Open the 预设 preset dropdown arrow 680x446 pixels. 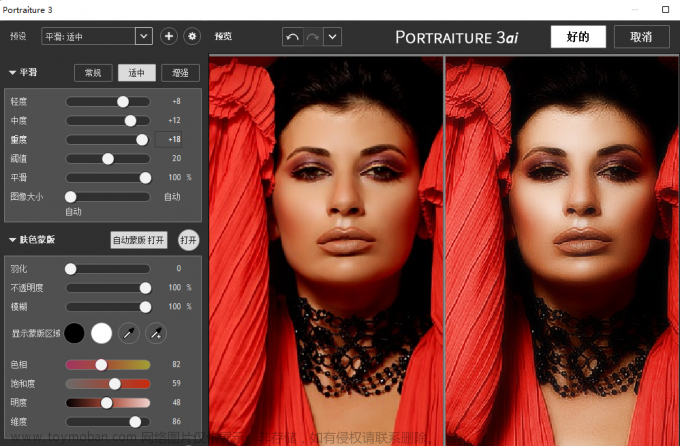point(144,36)
